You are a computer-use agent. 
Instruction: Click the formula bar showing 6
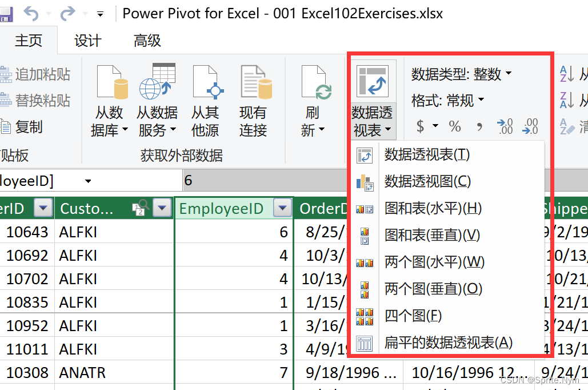pos(266,181)
